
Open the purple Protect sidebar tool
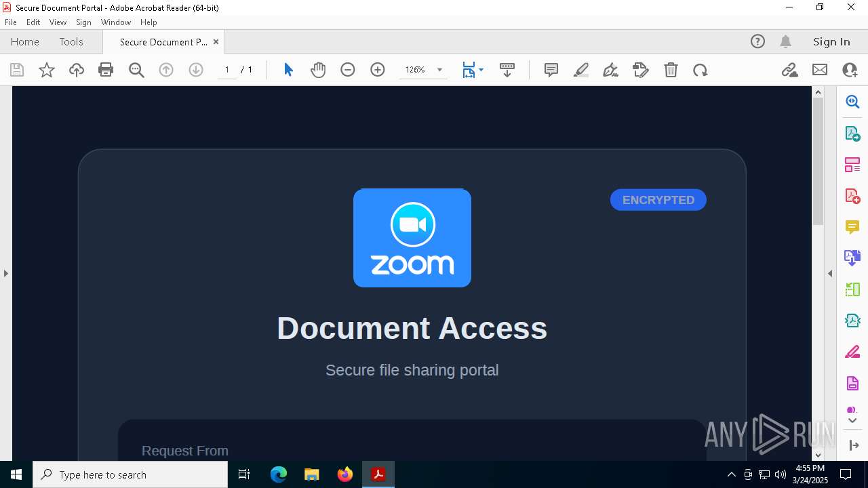(852, 384)
